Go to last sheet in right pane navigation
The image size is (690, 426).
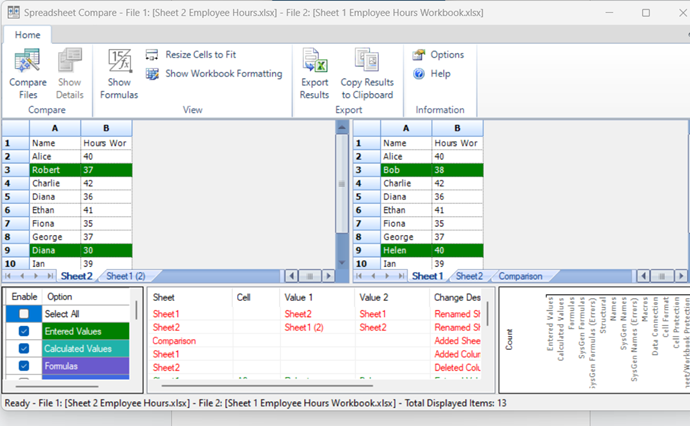(401, 276)
